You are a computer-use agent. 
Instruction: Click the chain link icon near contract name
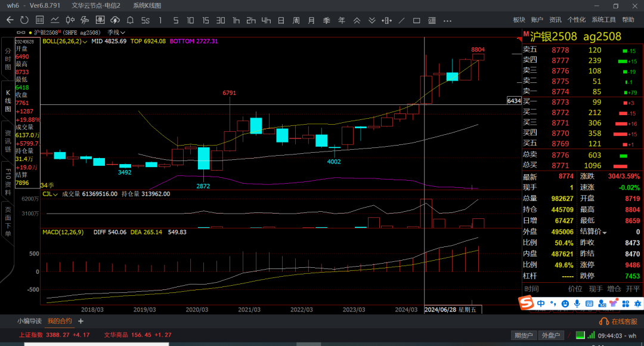pos(21,32)
